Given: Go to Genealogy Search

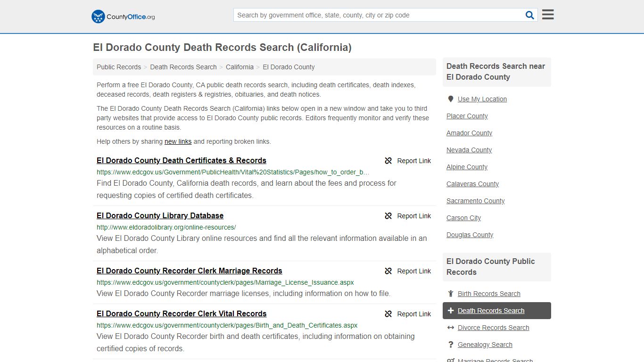Looking at the screenshot, I should (485, 345).
